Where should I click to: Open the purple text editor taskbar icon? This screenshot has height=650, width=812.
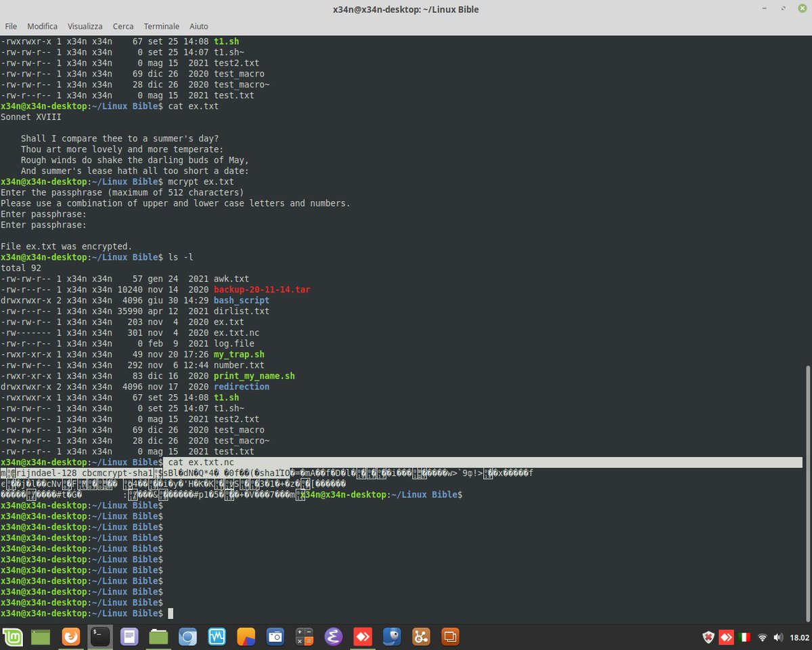coord(129,636)
